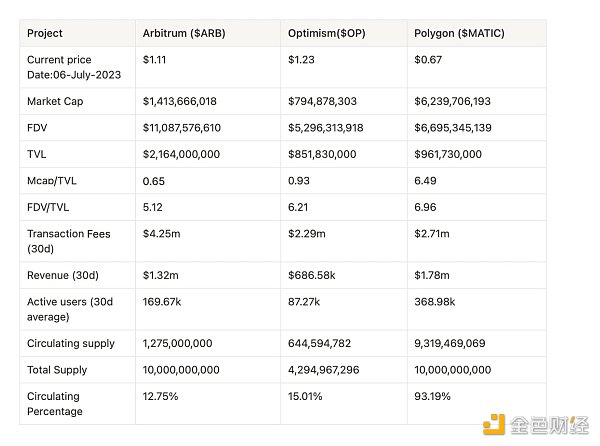Click the $961,730,000 TVL value
This screenshot has height=446, width=600.
coord(448,154)
